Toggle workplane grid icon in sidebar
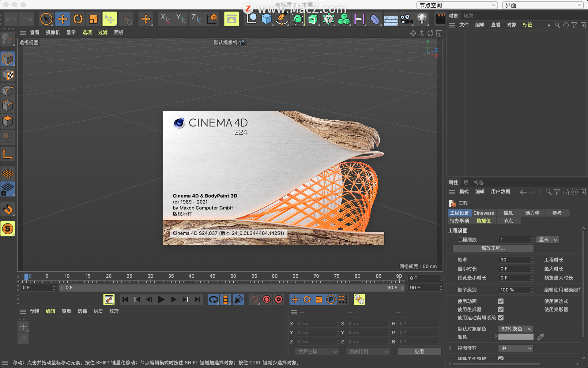The width and height of the screenshot is (588, 368). click(8, 174)
